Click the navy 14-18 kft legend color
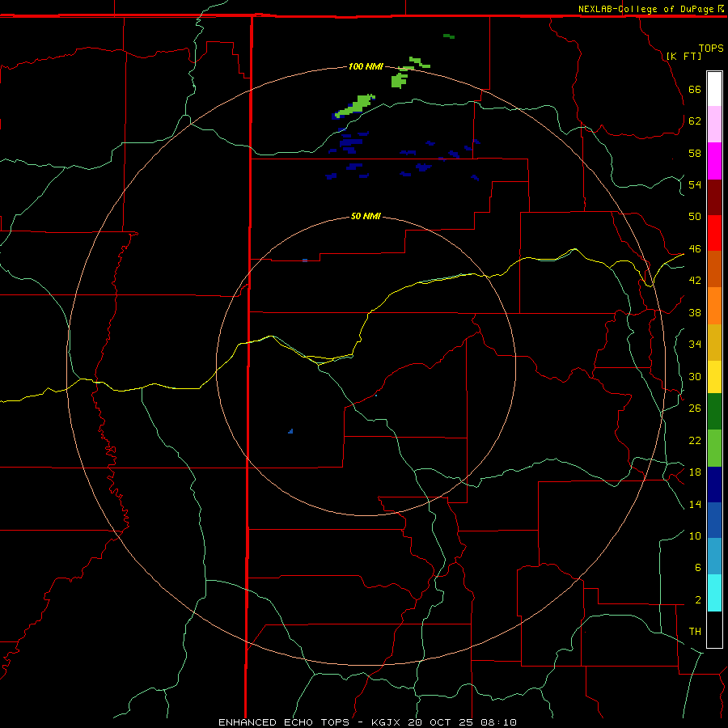The image size is (728, 728). (714, 485)
